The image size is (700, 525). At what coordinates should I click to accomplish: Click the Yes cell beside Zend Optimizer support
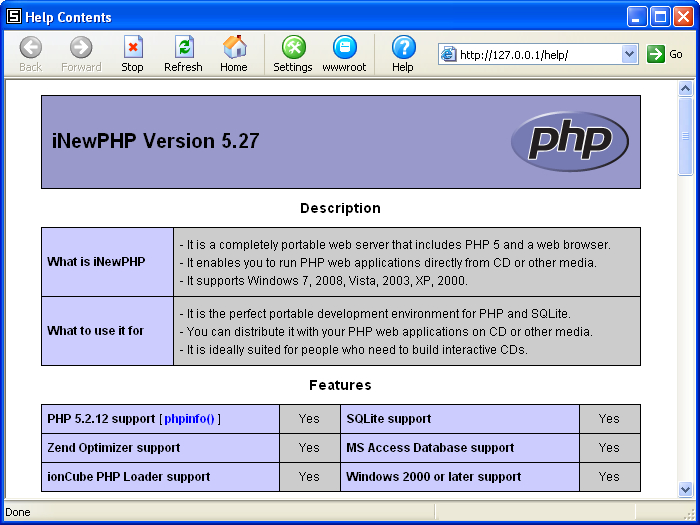pyautogui.click(x=309, y=448)
